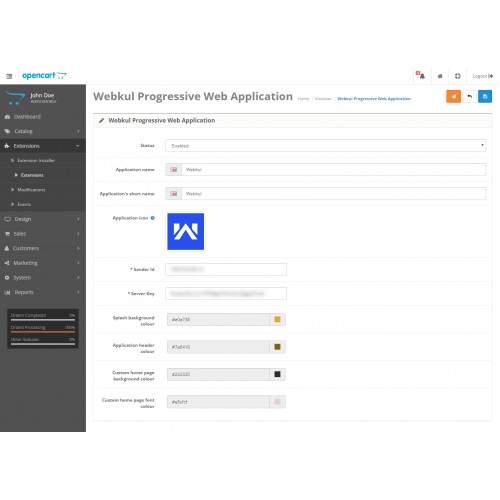Expand the Sales sidebar menu

[43, 234]
